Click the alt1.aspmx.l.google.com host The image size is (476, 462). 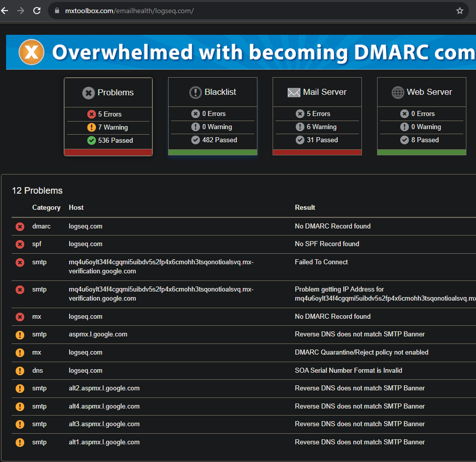pos(104,442)
